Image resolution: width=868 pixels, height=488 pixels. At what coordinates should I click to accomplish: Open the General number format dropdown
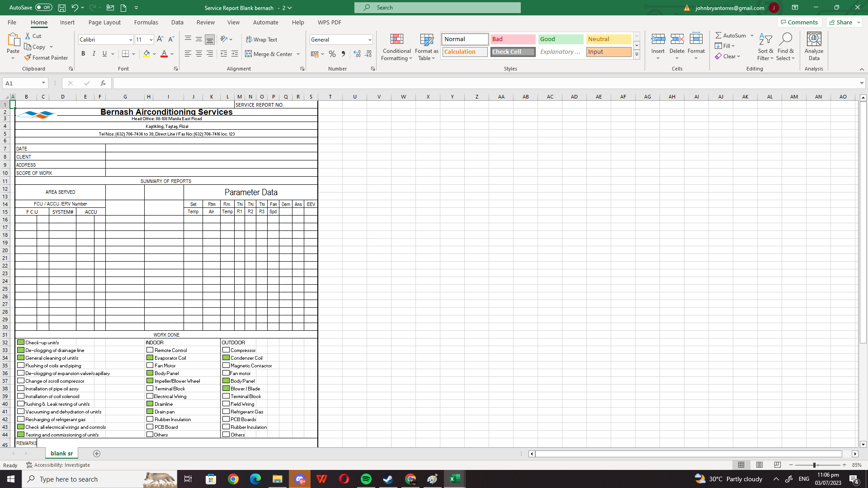370,40
